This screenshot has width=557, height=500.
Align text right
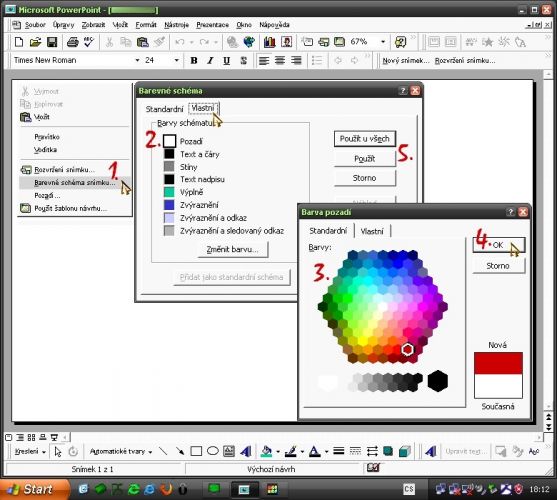(296, 60)
